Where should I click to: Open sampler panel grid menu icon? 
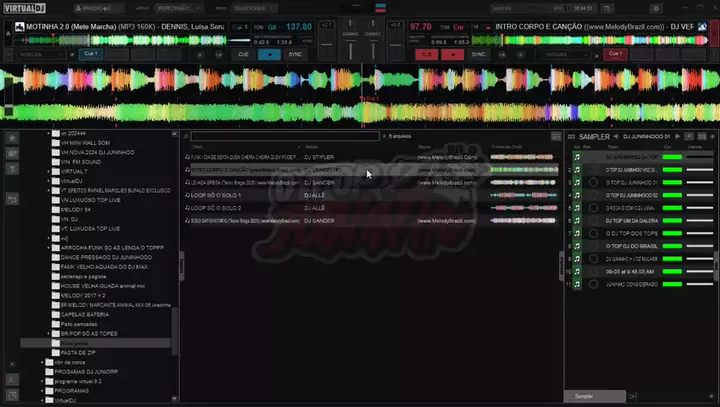click(x=571, y=137)
